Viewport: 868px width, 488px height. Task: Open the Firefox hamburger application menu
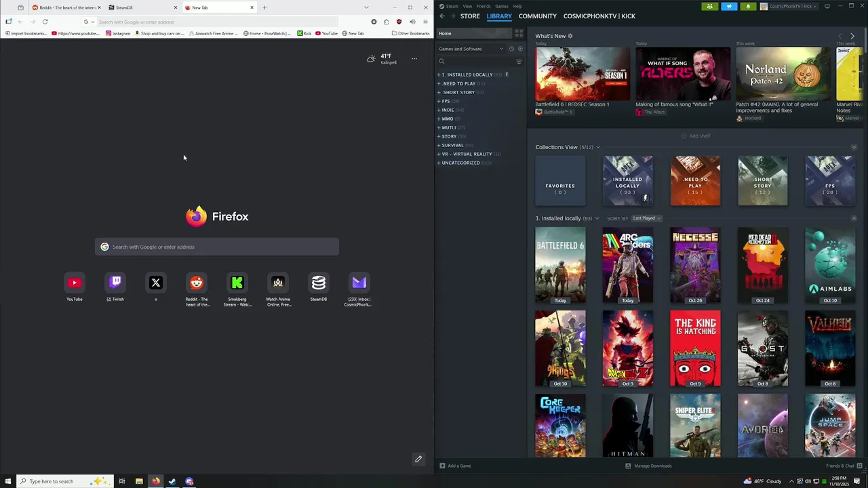pos(425,22)
